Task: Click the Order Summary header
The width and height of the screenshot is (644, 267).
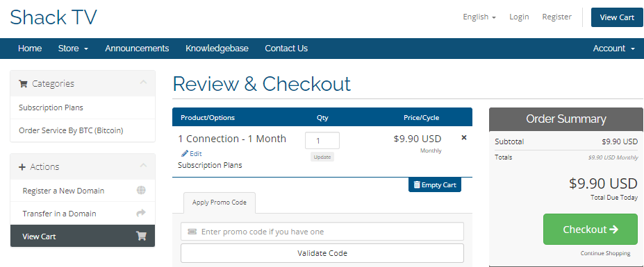Action: pos(566,119)
